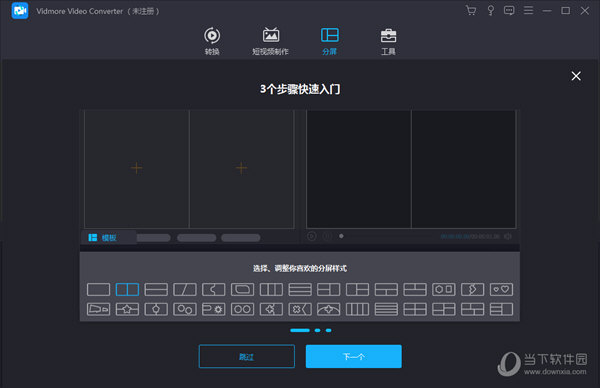600x388 pixels.
Task: Add video to the right split pane plus
Action: pyautogui.click(x=241, y=168)
